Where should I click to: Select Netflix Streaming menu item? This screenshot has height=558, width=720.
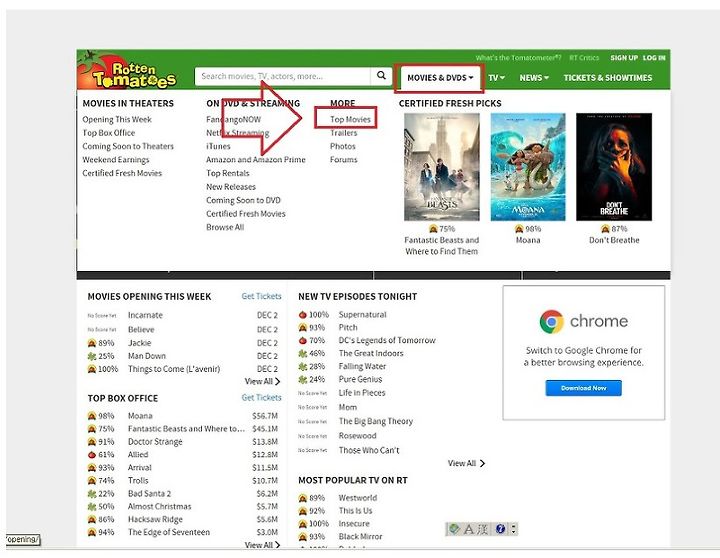[237, 133]
